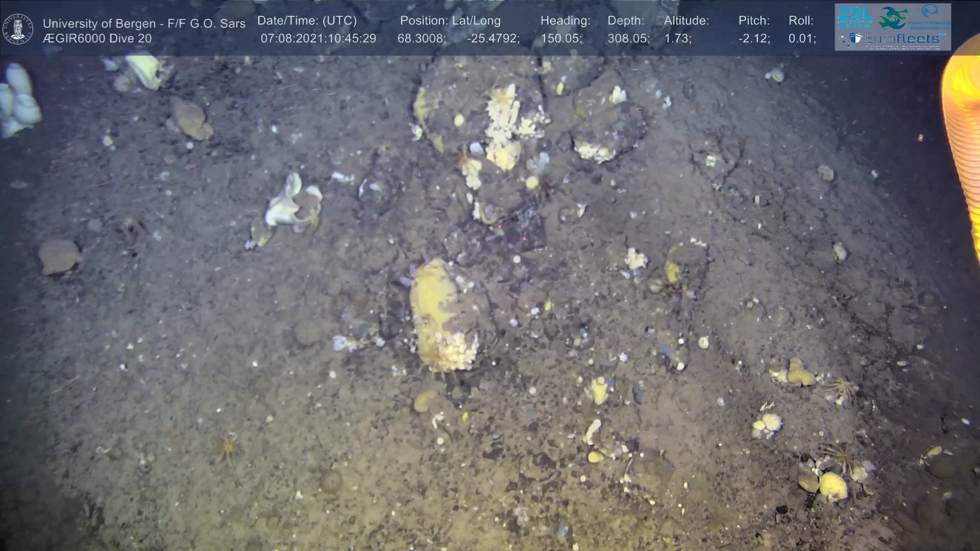This screenshot has height=551, width=980.
Task: Click the timestamp value 07:08:2021:10:45:29
Action: 318,39
